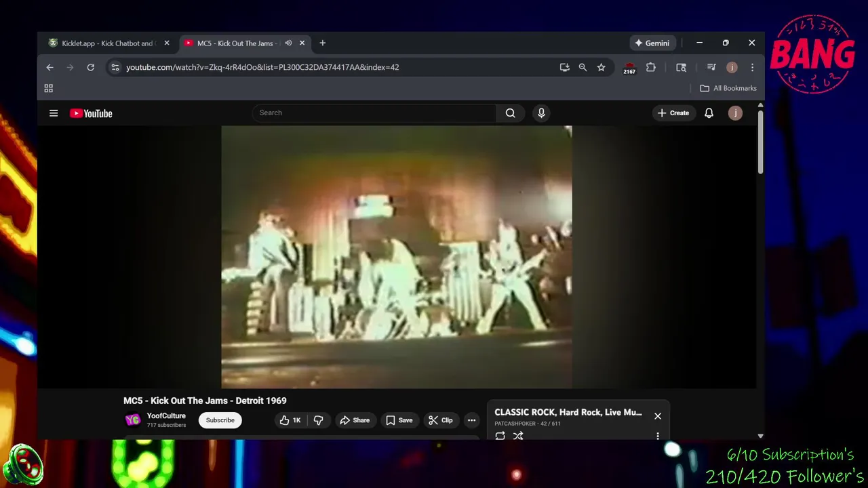Start voice search with microphone icon
The image size is (868, 488).
541,113
